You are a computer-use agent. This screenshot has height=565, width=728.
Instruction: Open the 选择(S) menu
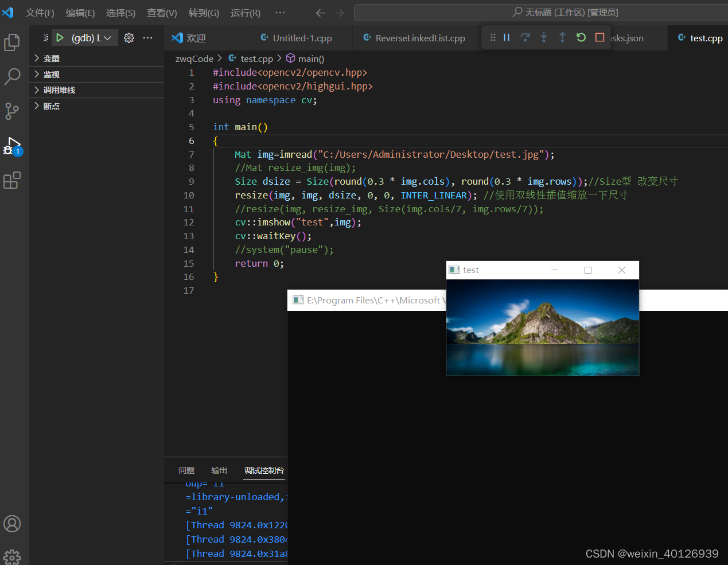[120, 13]
